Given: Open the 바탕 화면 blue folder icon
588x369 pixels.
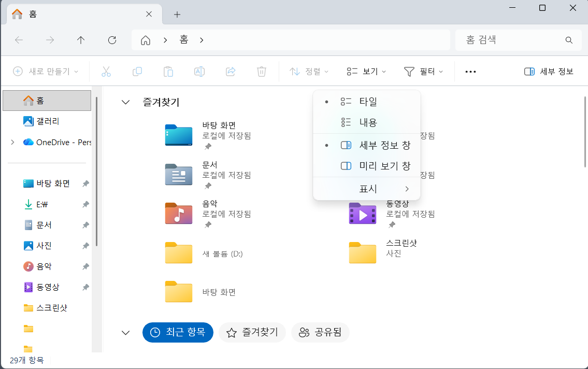Looking at the screenshot, I should [x=179, y=135].
